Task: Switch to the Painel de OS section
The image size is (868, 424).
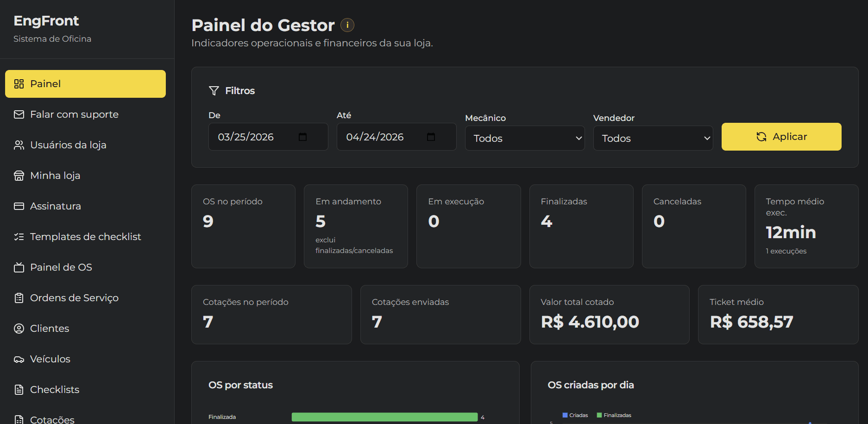Action: click(x=60, y=267)
